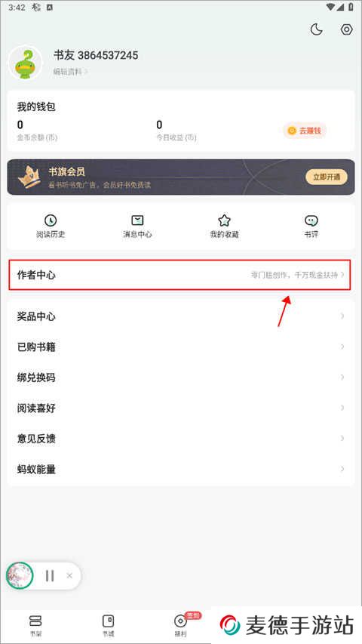This screenshot has width=362, height=644.
Task: Open 阅读历史 reading history icon
Action: [x=51, y=226]
